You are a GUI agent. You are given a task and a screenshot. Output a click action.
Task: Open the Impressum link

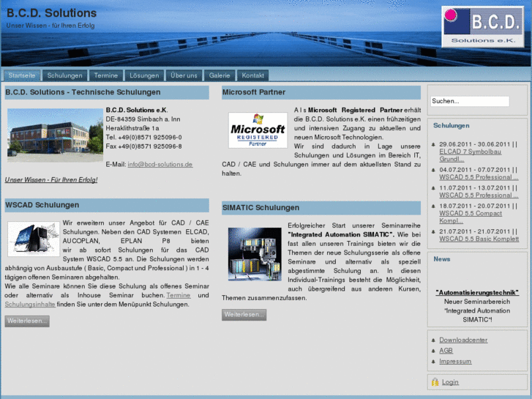455,362
